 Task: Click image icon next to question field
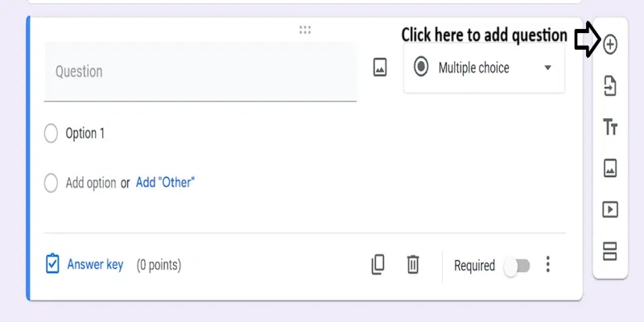(380, 68)
